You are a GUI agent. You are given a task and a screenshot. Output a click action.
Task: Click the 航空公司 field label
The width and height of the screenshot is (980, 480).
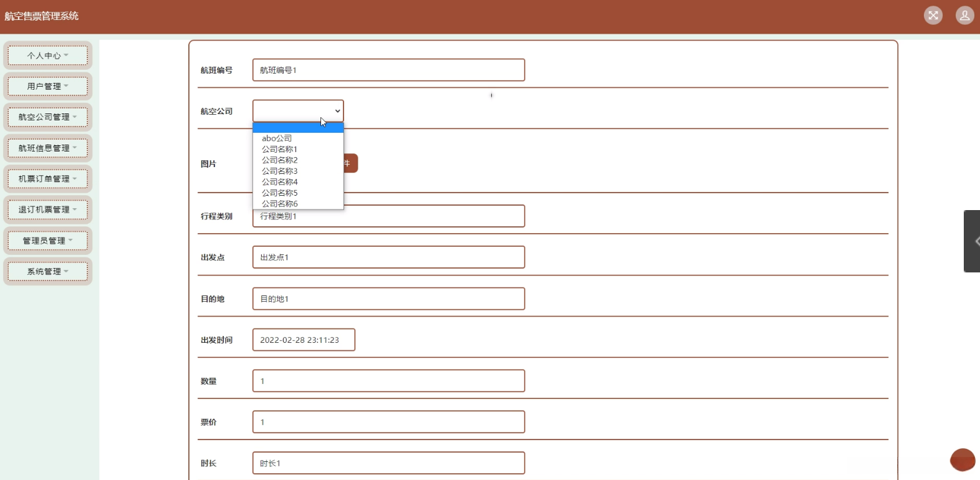(x=216, y=112)
